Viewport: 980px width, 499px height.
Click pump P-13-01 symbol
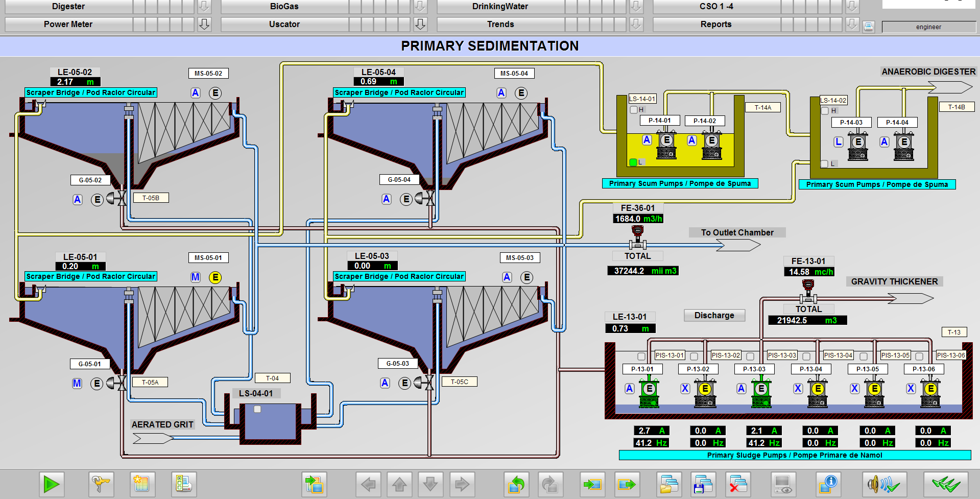pyautogui.click(x=649, y=392)
